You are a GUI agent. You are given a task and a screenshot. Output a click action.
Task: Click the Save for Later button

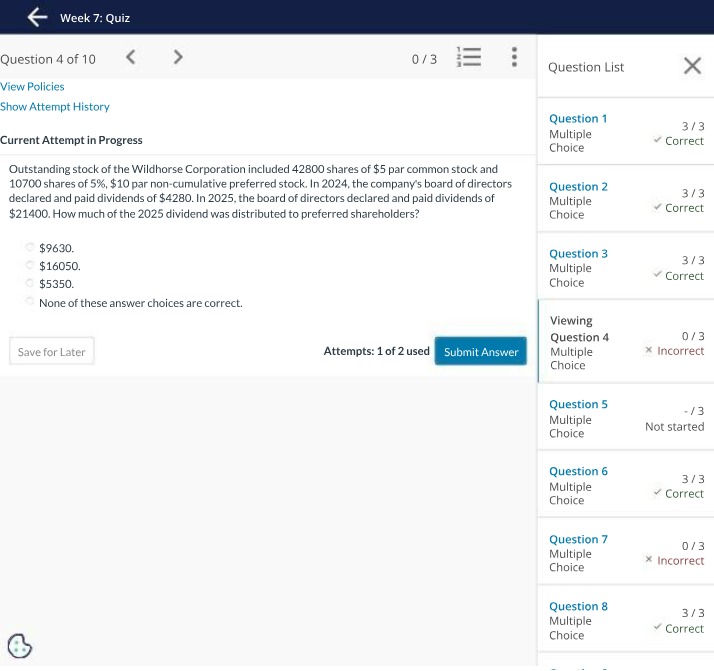52,351
